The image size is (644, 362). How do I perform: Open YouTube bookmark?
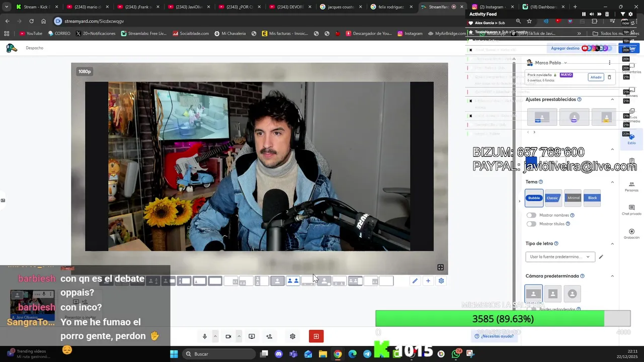[x=31, y=34]
